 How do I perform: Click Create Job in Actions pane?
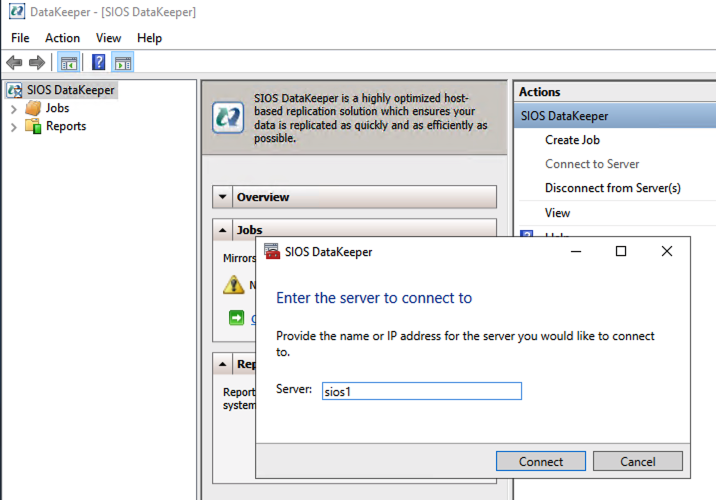tap(572, 140)
